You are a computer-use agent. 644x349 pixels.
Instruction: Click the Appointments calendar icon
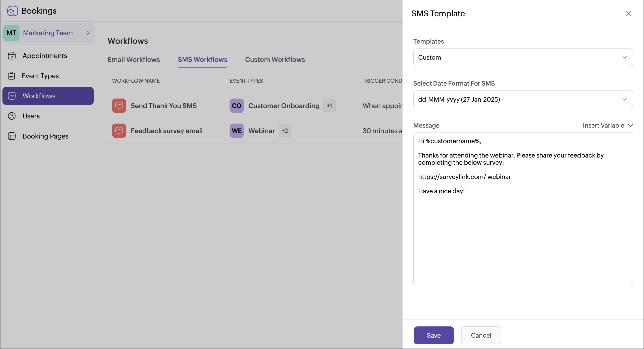[x=12, y=56]
